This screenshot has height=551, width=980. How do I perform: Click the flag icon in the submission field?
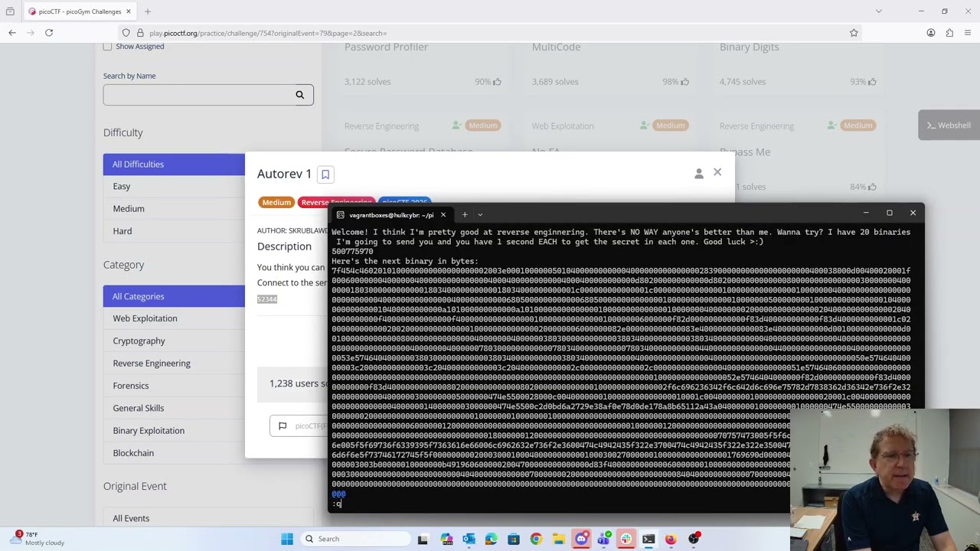283,426
